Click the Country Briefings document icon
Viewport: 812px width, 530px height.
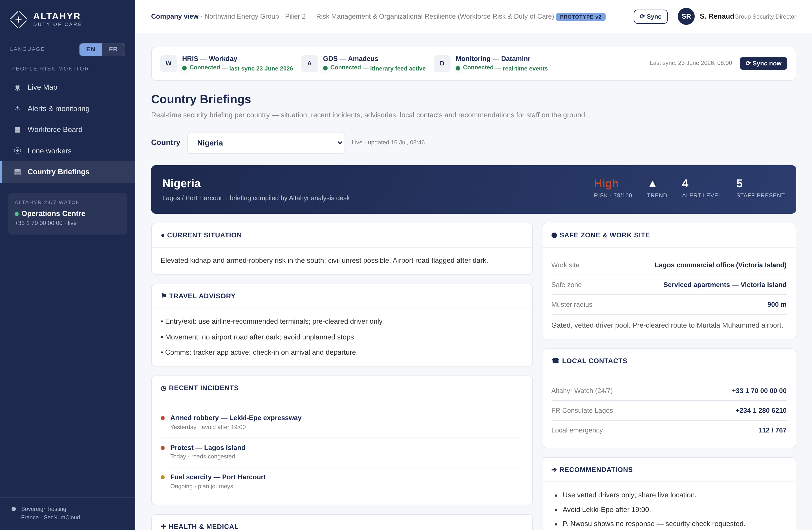pos(17,172)
